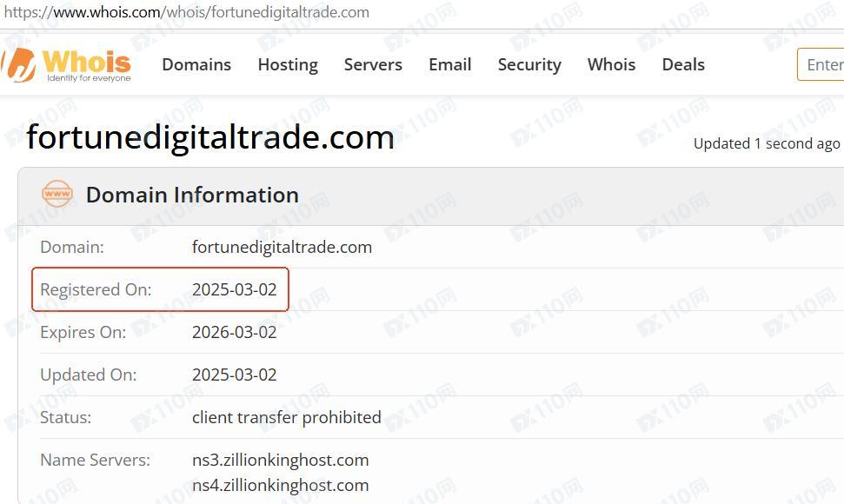Click the Updated On date value
Viewport: 844px width, 504px height.
pyautogui.click(x=234, y=375)
